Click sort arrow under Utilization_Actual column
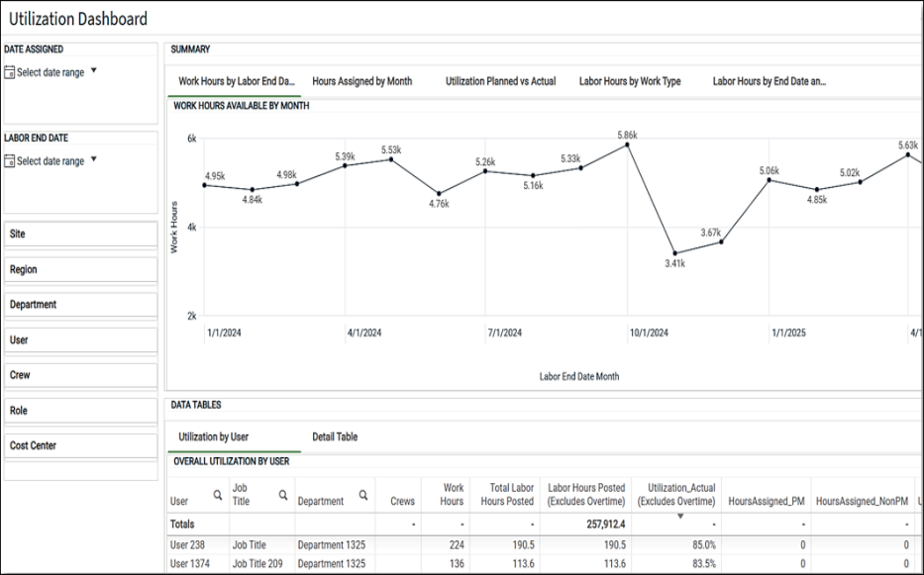924x575 pixels. pyautogui.click(x=680, y=516)
